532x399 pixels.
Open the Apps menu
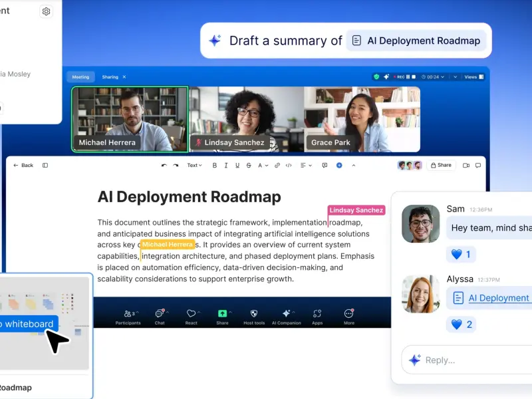pos(317,317)
